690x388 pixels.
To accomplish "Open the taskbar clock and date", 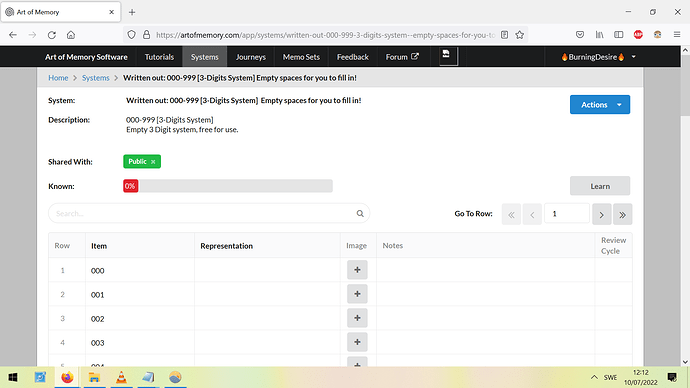I will point(641,377).
